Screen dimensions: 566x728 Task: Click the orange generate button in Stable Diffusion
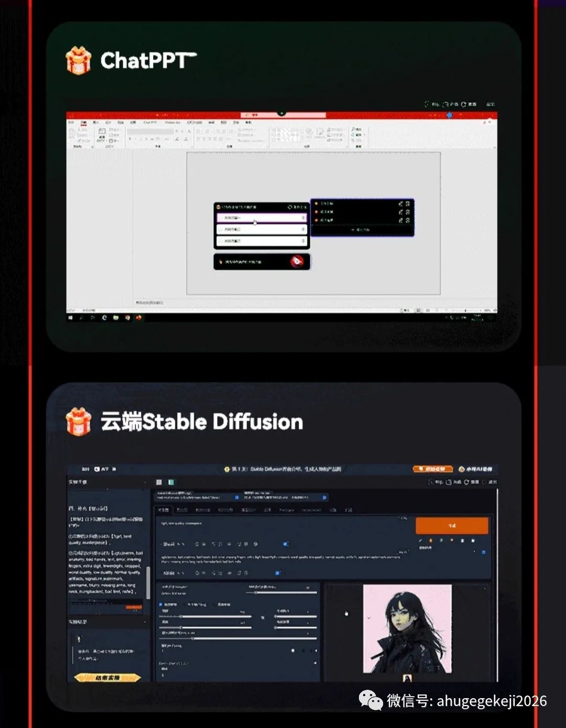452,525
